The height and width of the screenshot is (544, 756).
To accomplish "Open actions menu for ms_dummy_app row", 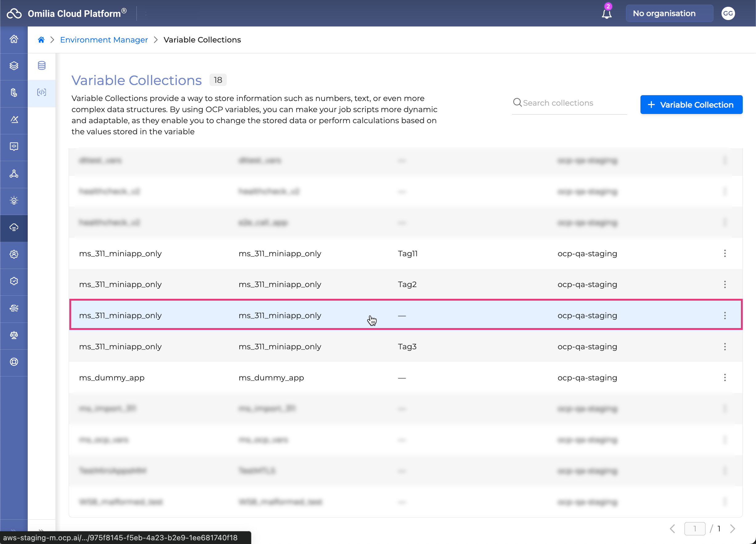I will point(725,378).
